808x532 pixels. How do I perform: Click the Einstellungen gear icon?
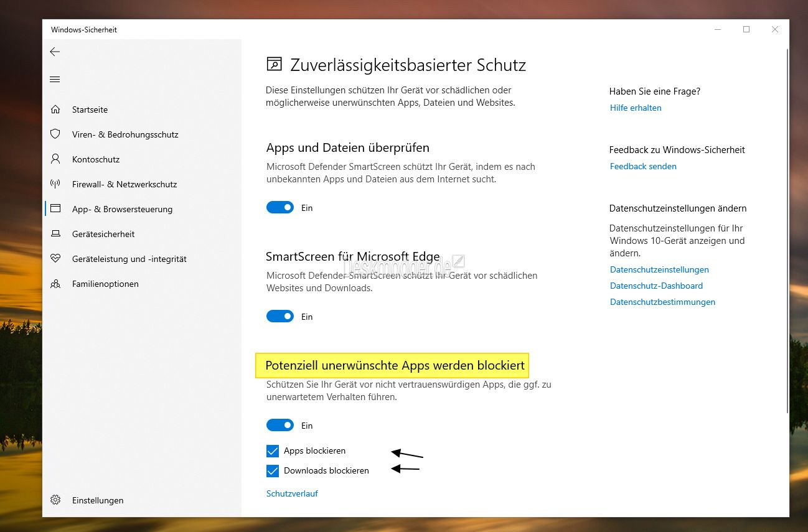click(x=55, y=500)
